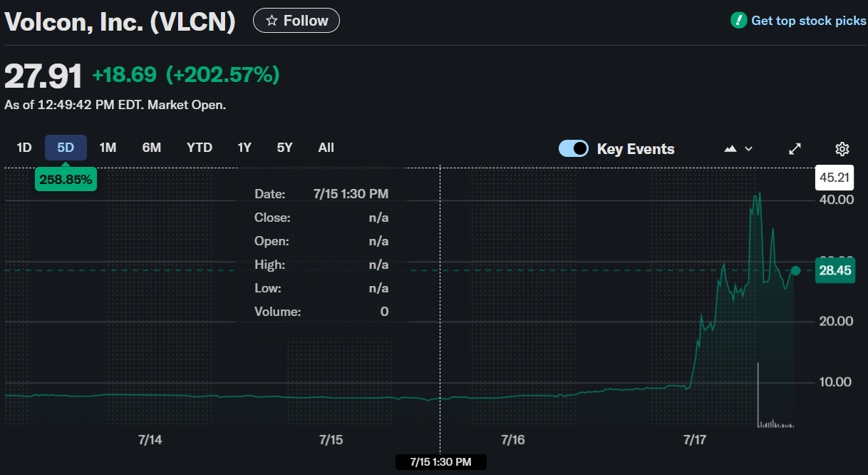Image resolution: width=868 pixels, height=475 pixels.
Task: Click the Volcon, Inc. (VLCN) title
Action: point(120,21)
